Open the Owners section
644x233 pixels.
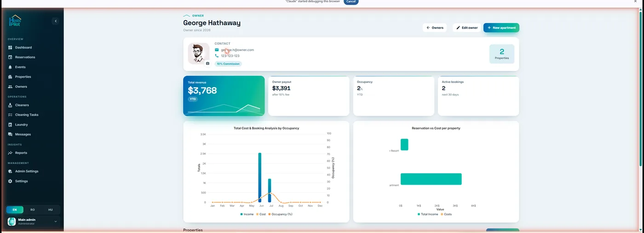tap(32, 87)
